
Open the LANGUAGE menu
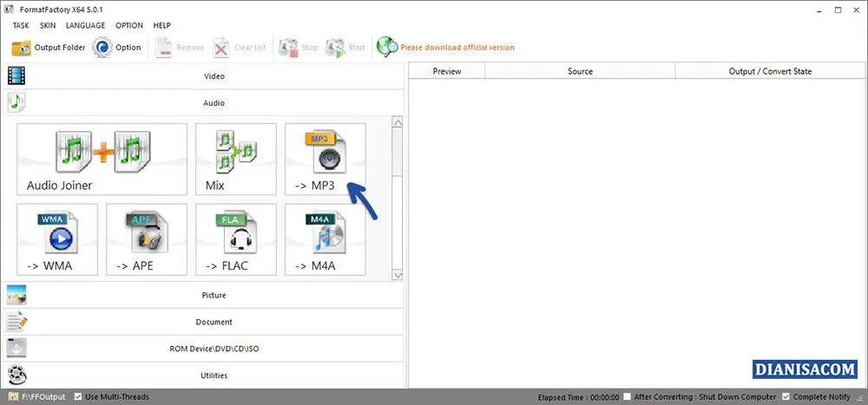[x=85, y=25]
